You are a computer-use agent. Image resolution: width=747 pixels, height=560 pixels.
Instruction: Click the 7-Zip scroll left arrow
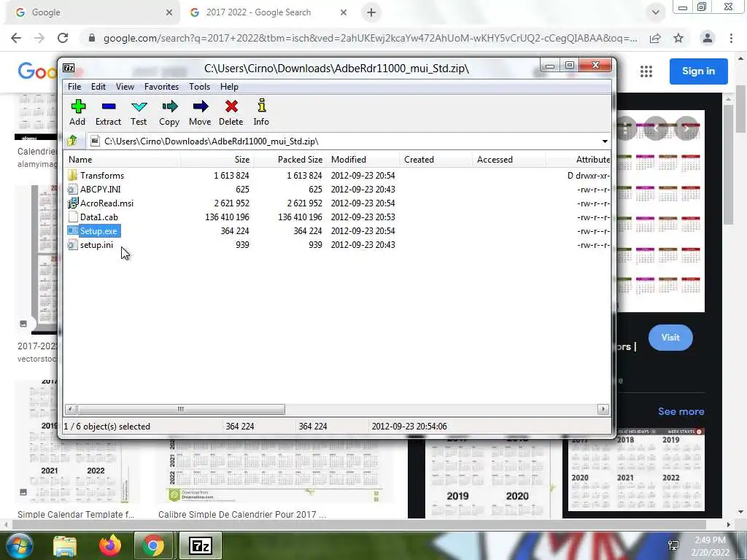point(71,409)
